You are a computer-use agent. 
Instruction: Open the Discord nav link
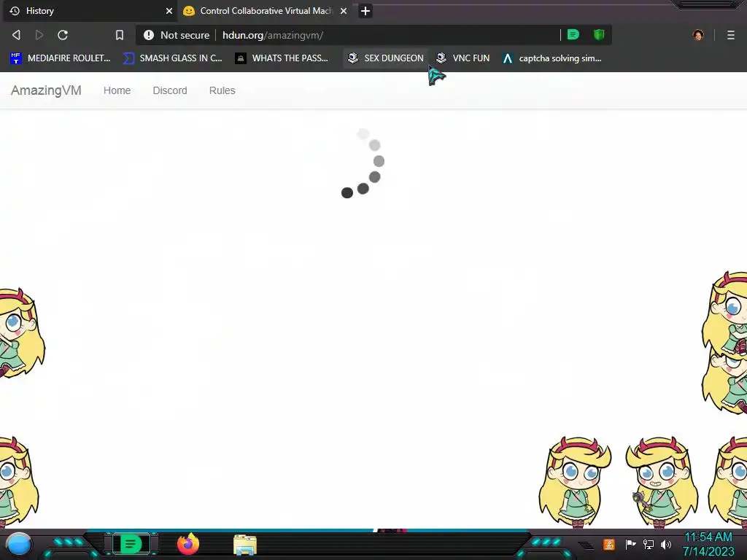pyautogui.click(x=170, y=90)
